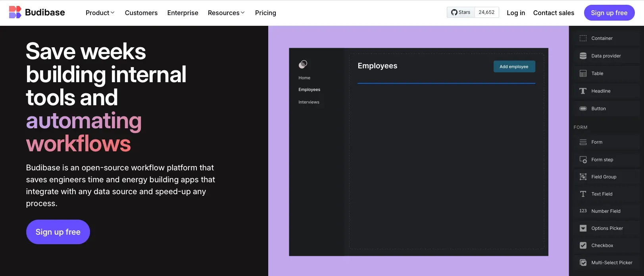Choose the Table component icon
The image size is (644, 276).
click(x=583, y=73)
